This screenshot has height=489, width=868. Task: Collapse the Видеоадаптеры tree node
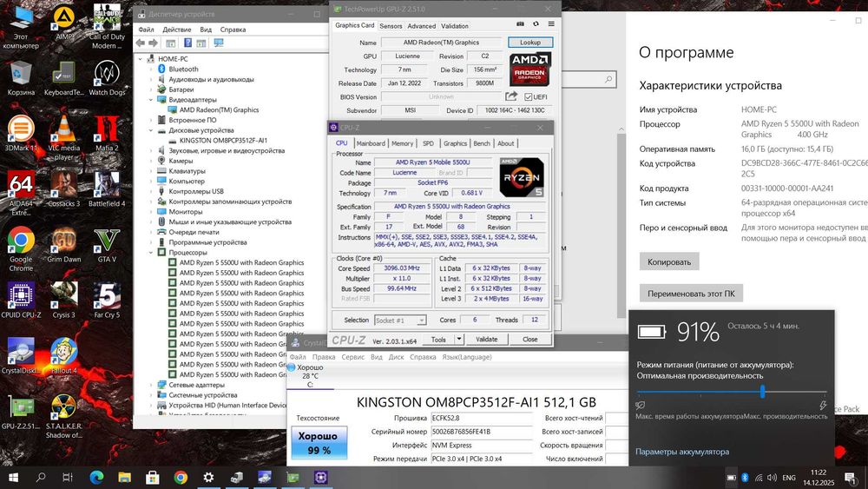pyautogui.click(x=150, y=100)
